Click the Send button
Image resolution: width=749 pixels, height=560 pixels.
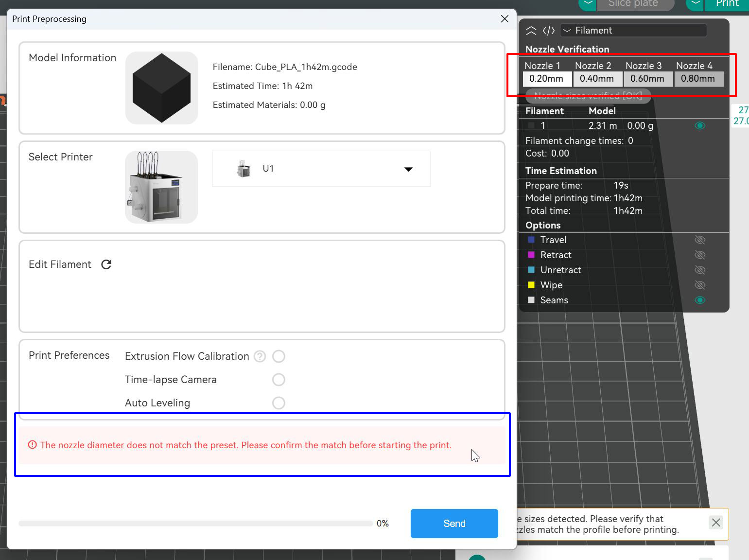point(454,524)
